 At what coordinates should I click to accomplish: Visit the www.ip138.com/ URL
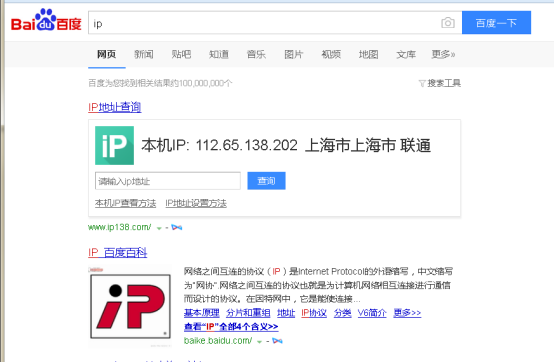[x=120, y=227]
